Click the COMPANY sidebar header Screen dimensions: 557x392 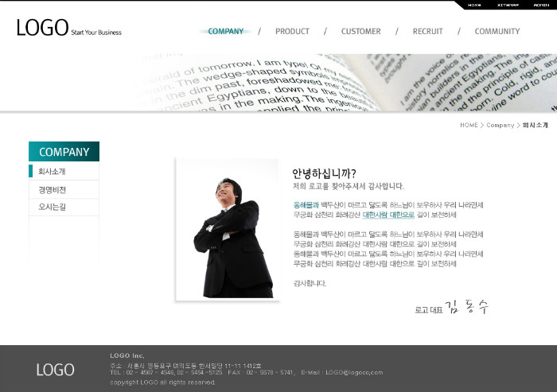coord(64,152)
